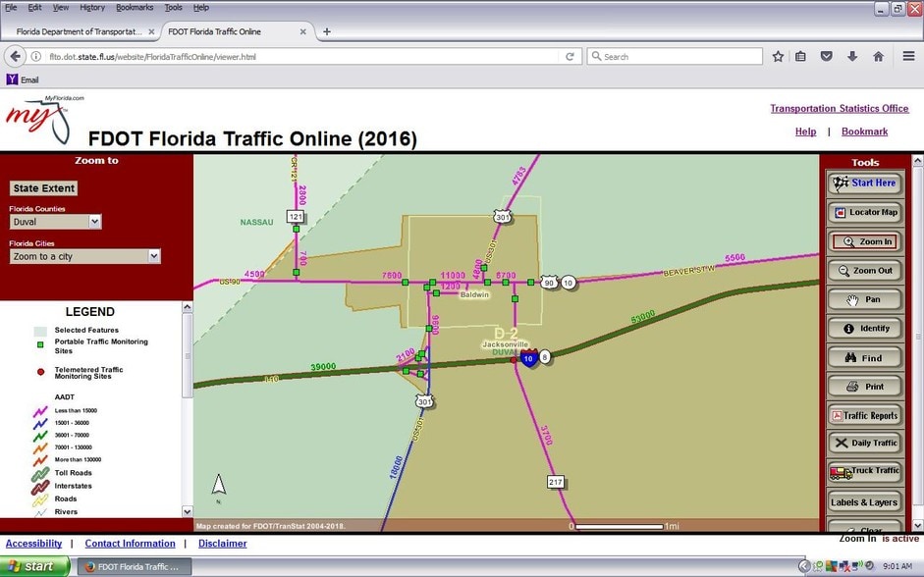924x577 pixels.
Task: Click the MyFlorida.com logo
Action: point(44,120)
